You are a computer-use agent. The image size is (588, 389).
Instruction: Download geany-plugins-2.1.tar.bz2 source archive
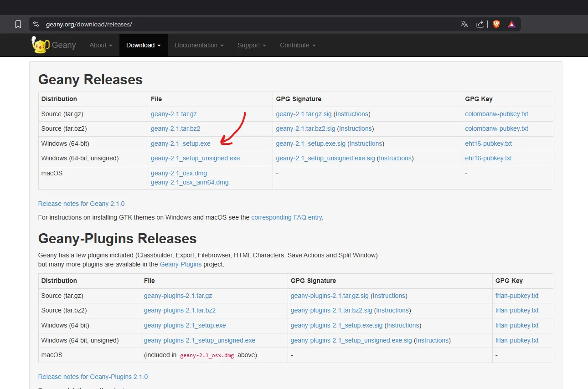[180, 310]
